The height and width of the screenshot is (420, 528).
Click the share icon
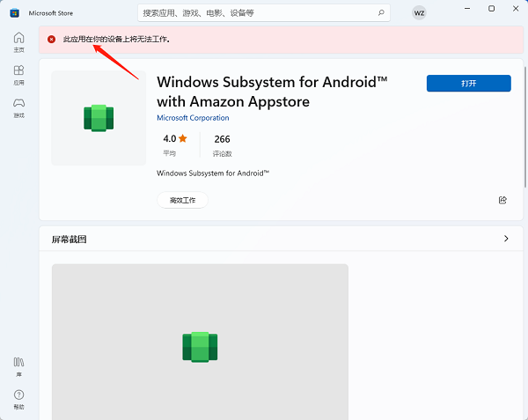pyautogui.click(x=502, y=200)
